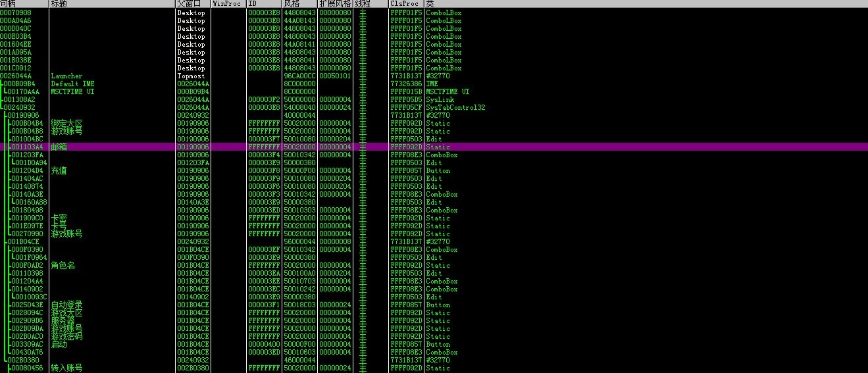This screenshot has height=373, width=868.
Task: Select the 绑定大区 title entry
Action: pos(66,124)
